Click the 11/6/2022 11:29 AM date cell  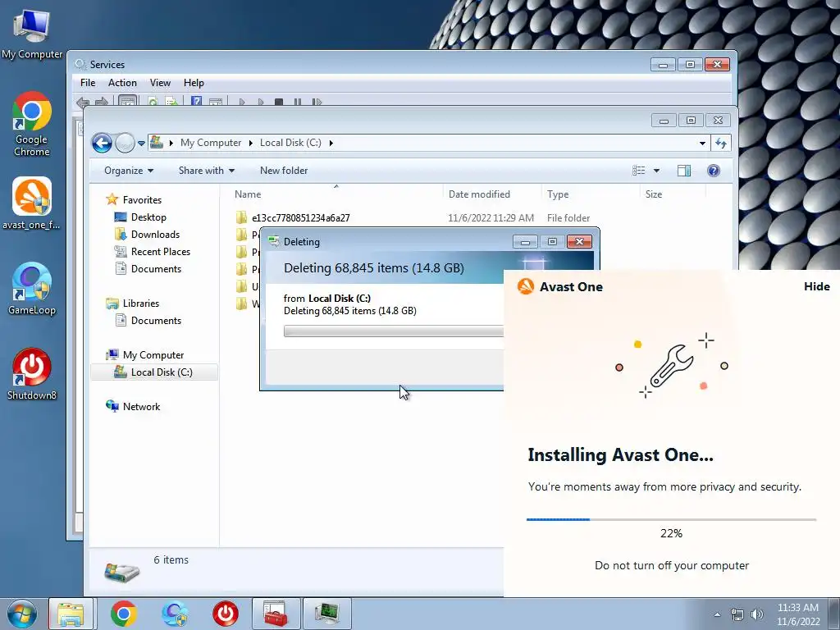pos(491,218)
